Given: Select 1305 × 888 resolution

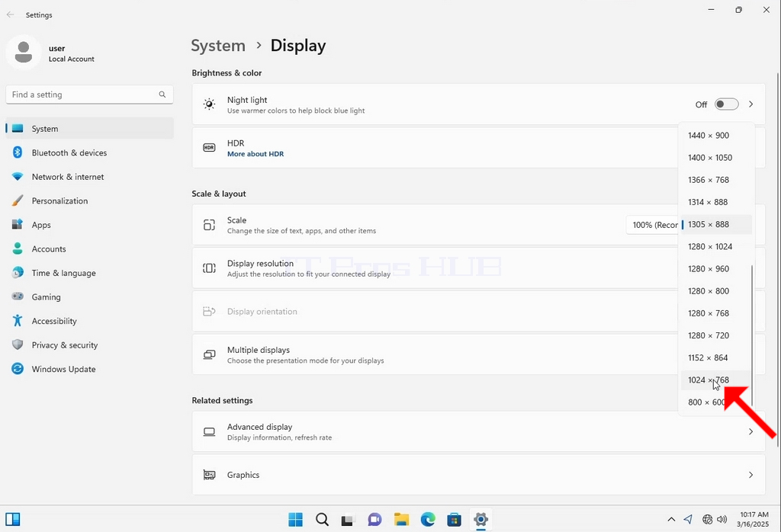Looking at the screenshot, I should click(x=716, y=224).
